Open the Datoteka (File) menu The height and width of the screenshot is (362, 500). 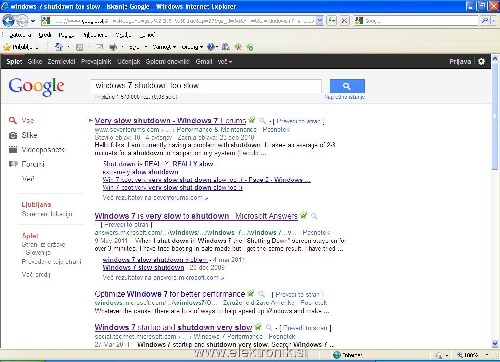20,35
